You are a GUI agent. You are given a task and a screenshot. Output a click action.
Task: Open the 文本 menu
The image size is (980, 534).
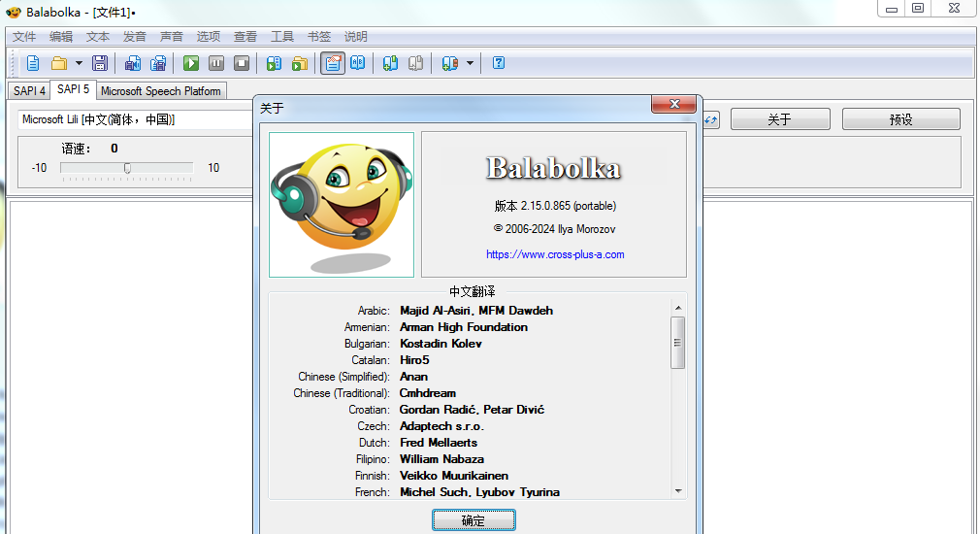click(98, 37)
